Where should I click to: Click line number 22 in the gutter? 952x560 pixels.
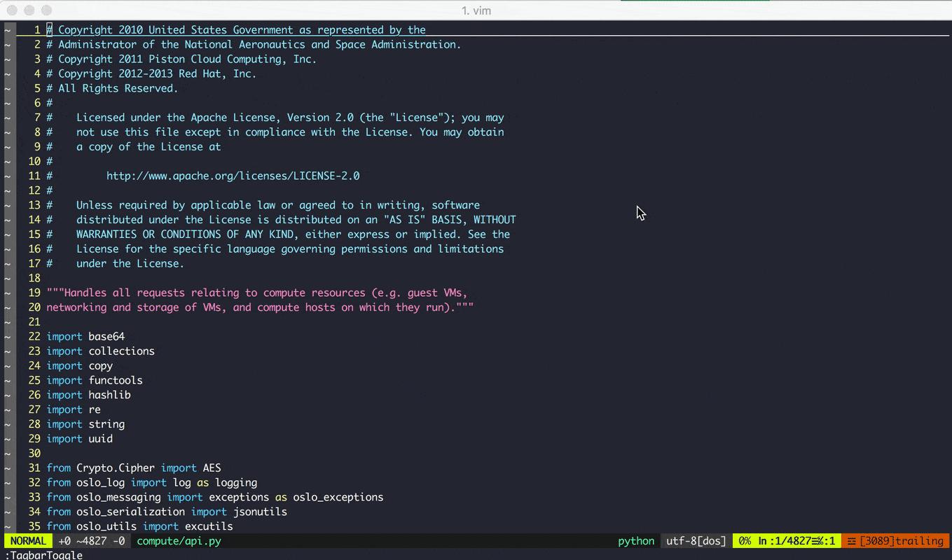[x=34, y=336]
